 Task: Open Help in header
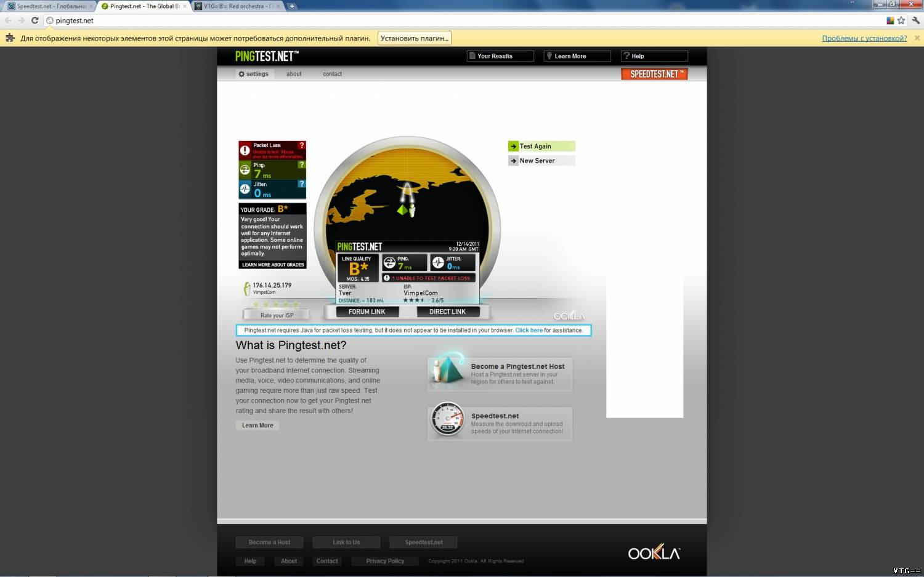tap(654, 56)
